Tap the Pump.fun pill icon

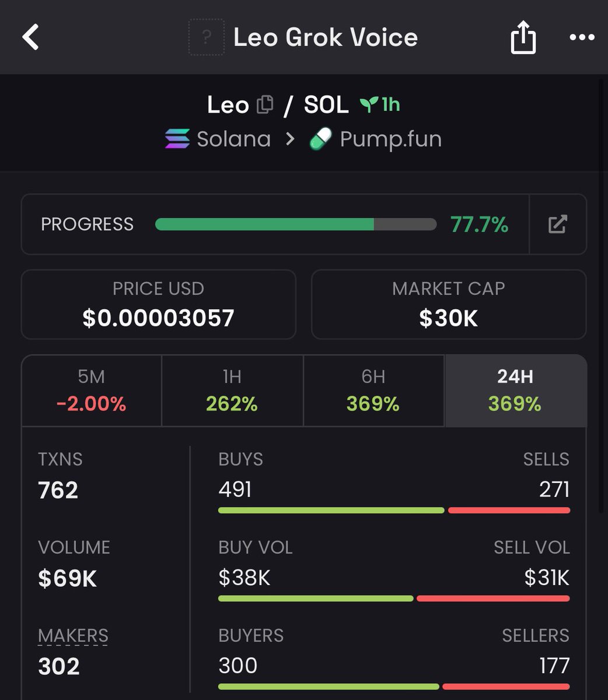tap(320, 139)
